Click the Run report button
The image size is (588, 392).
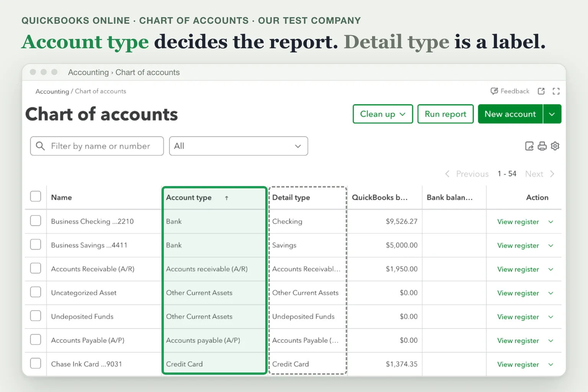(446, 114)
